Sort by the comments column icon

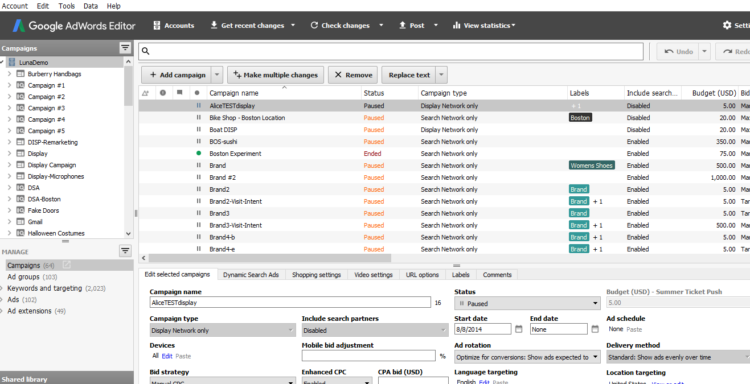point(179,93)
